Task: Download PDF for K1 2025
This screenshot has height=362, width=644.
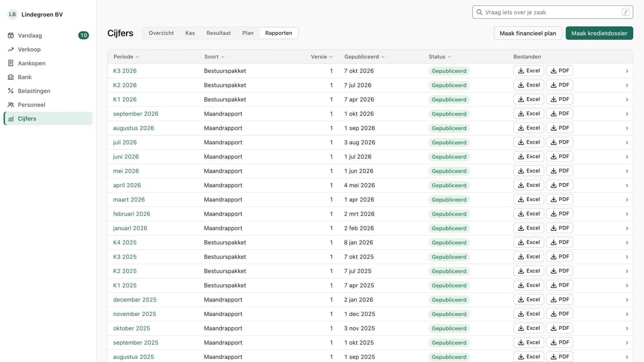Action: 559,285
